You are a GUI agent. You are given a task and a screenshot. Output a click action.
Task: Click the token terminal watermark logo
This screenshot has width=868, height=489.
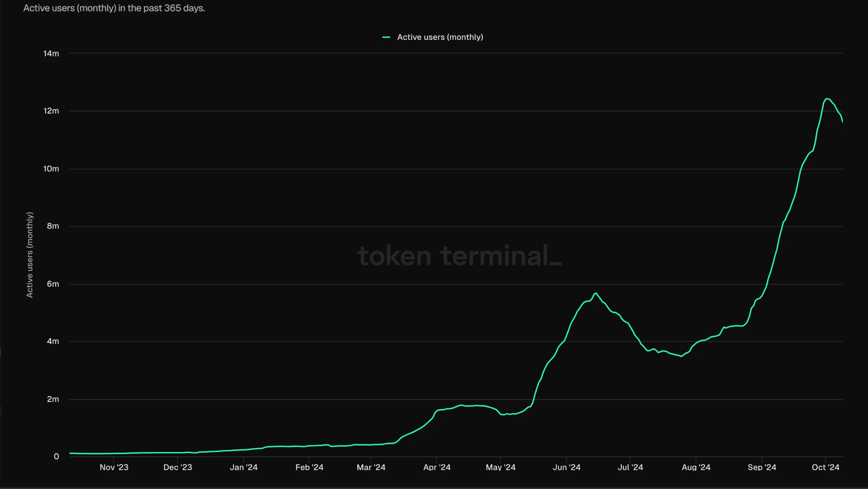(x=459, y=256)
